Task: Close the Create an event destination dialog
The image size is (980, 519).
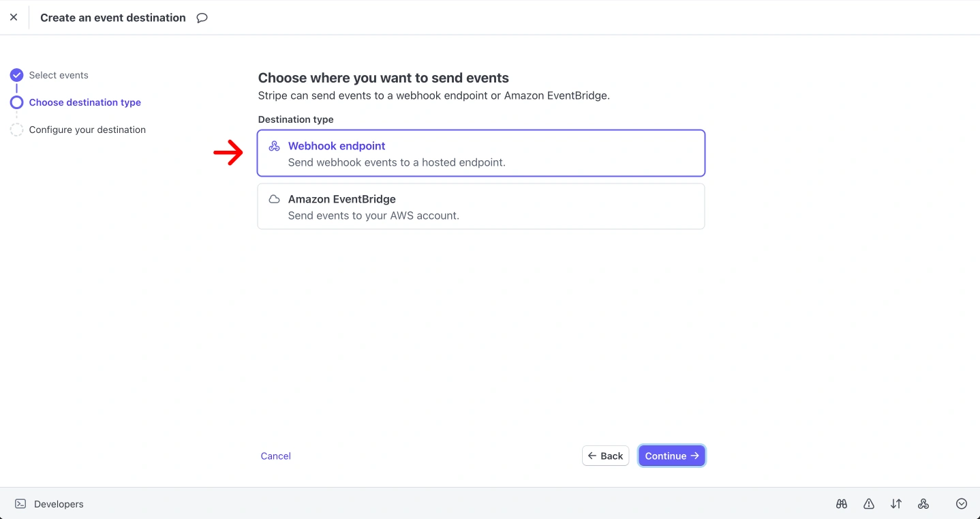Action: pyautogui.click(x=14, y=18)
